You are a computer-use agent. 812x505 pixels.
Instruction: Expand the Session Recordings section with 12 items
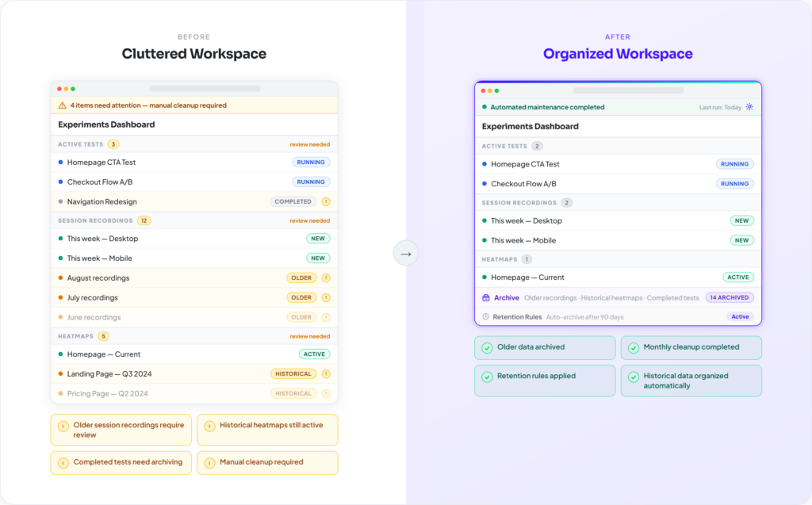tap(194, 220)
